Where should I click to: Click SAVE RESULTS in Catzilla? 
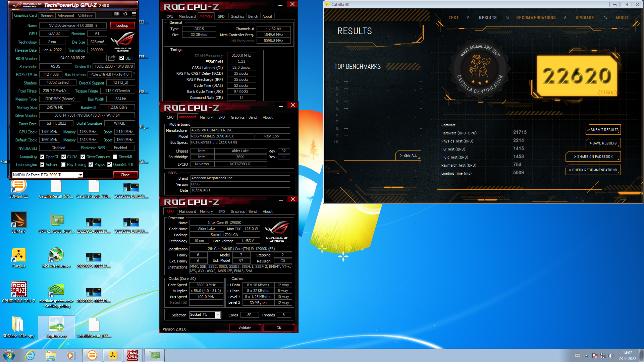[603, 143]
